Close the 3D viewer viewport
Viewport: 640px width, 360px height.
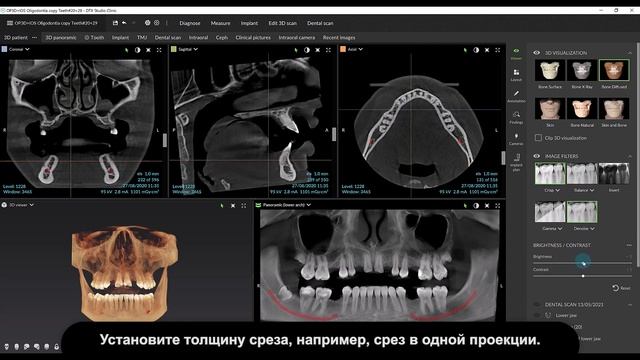233,206
